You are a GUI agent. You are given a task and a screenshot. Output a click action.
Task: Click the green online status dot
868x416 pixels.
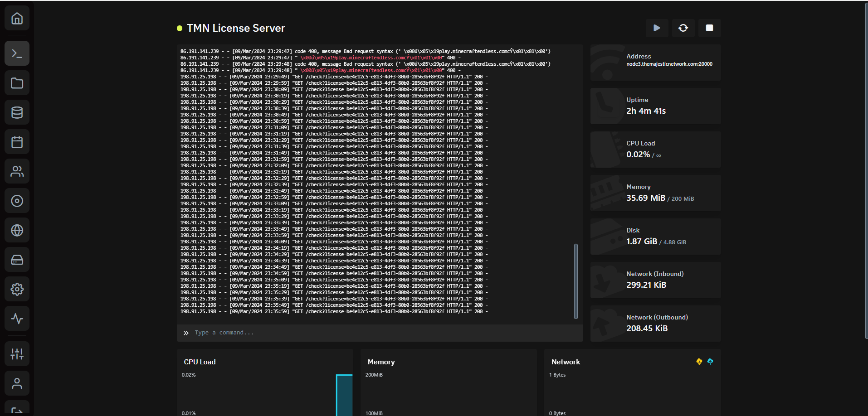tap(180, 28)
